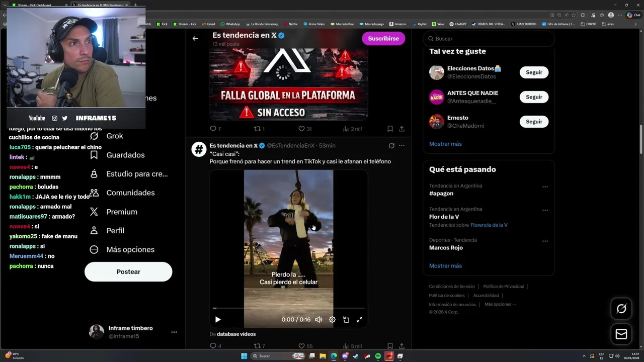This screenshot has height=362, width=644.
Task: Open the @EsTendenciaEnX handle on the post
Action: pos(290,146)
